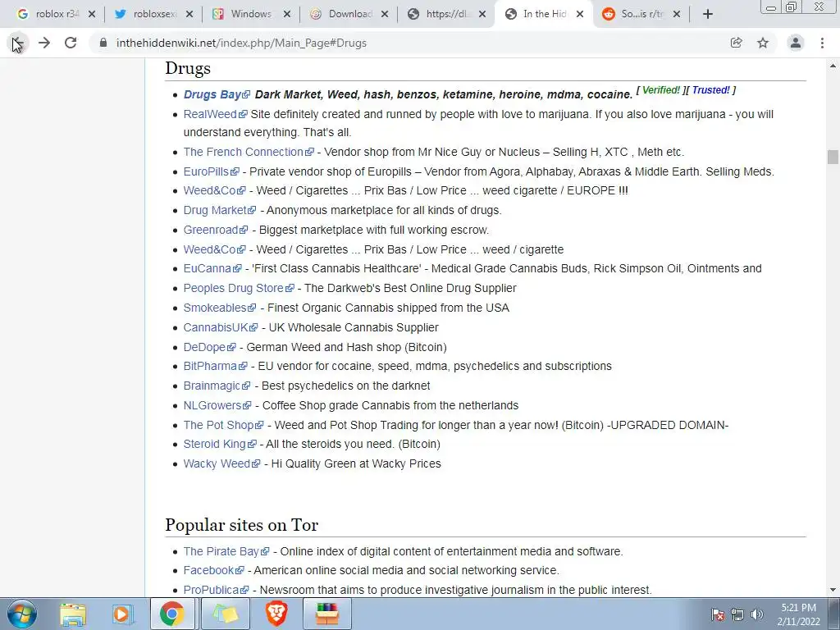This screenshot has height=630, width=840.
Task: Open the Windows Start menu
Action: click(x=21, y=614)
